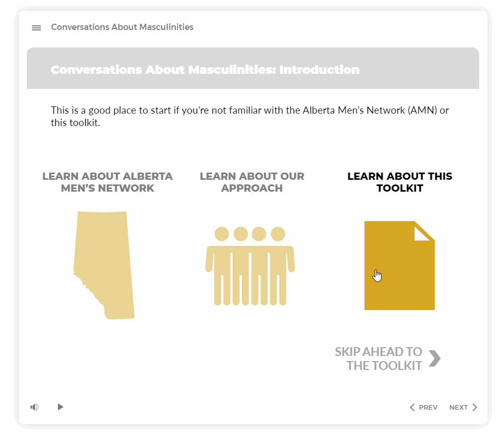
Task: Click the first head circle of people icon
Action: [x=221, y=234]
